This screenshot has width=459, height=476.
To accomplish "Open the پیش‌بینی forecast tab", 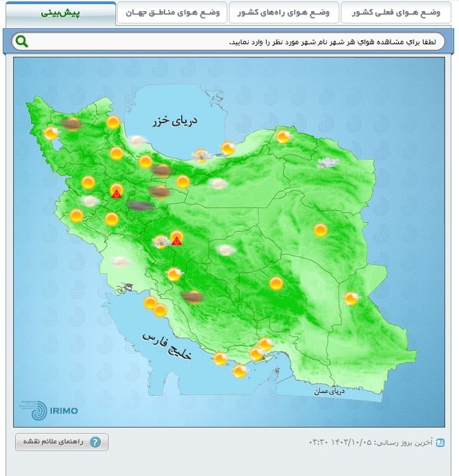I will point(61,12).
